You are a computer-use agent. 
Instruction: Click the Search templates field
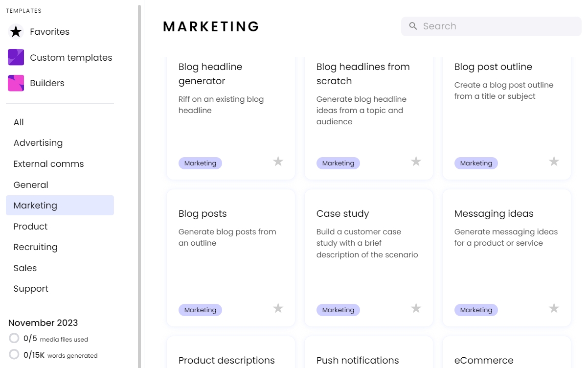tap(491, 26)
